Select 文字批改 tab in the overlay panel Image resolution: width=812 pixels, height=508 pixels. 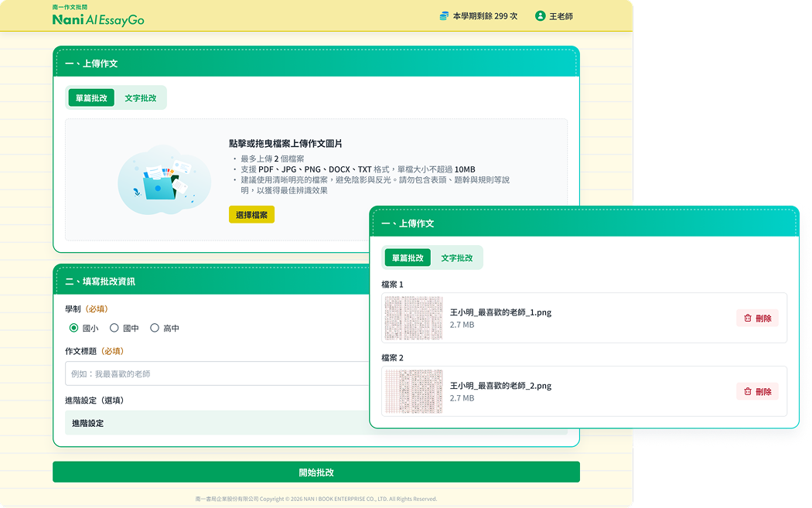pyautogui.click(x=457, y=258)
